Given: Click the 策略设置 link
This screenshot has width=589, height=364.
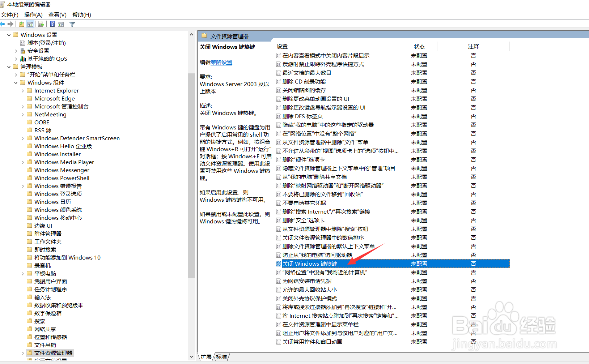Looking at the screenshot, I should point(221,63).
